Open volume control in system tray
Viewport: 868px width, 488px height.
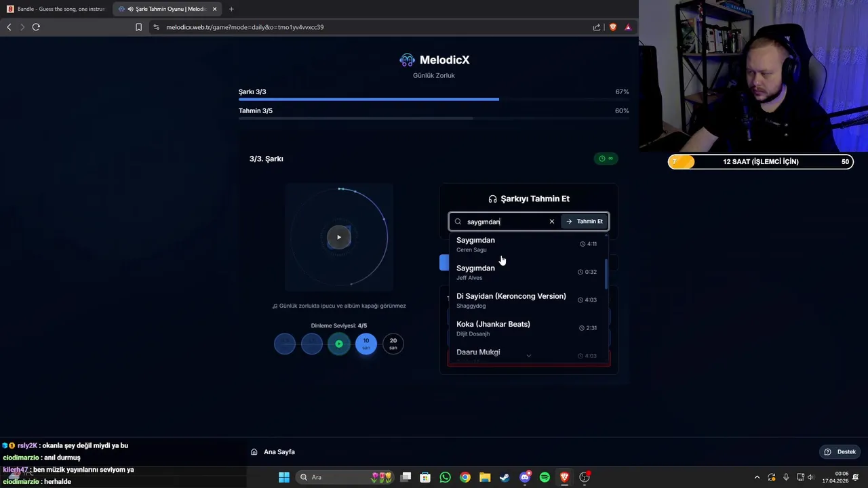tap(810, 477)
